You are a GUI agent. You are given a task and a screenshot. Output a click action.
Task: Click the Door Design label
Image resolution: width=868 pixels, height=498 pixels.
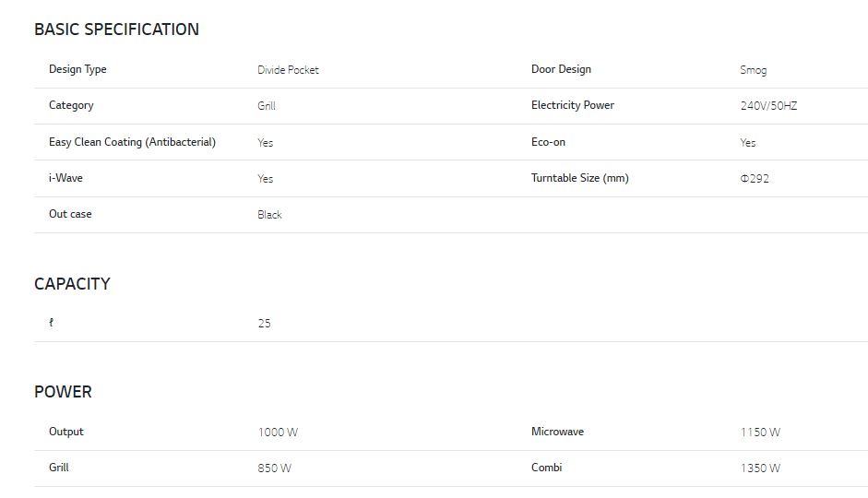click(561, 69)
